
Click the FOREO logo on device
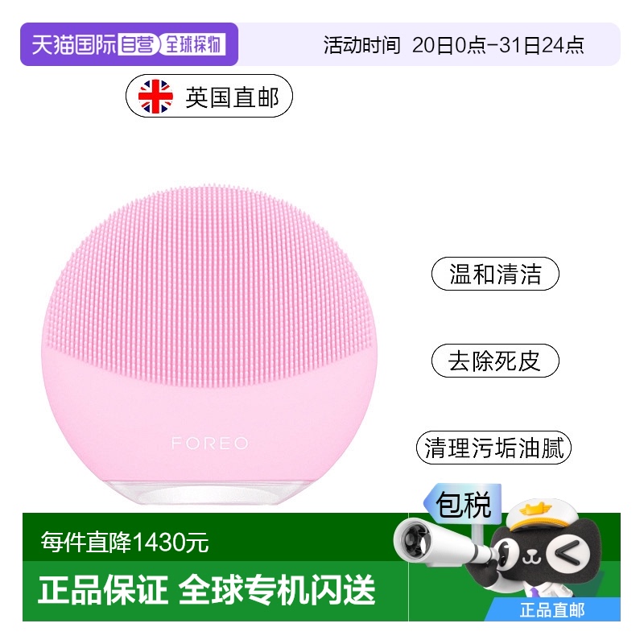click(210, 444)
